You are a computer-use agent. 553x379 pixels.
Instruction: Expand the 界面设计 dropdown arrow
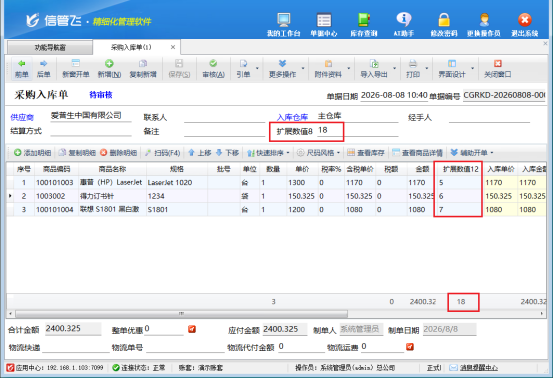(x=472, y=68)
